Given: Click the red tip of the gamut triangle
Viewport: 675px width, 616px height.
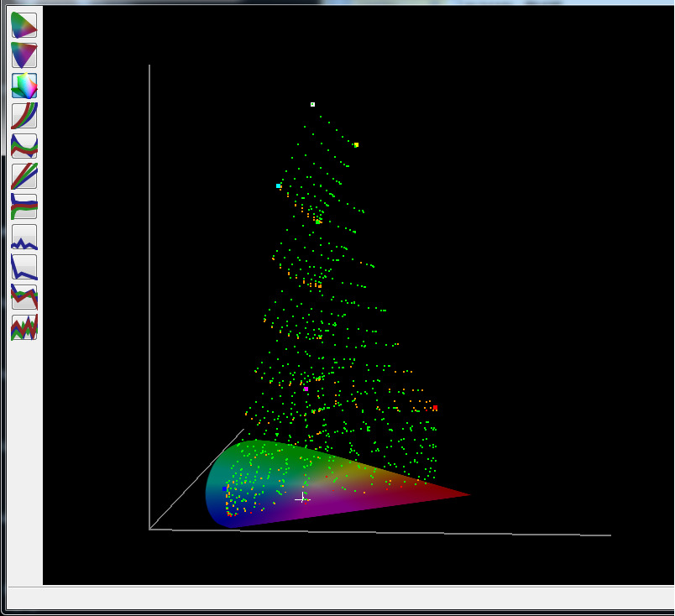Looking at the screenshot, I should (465, 495).
